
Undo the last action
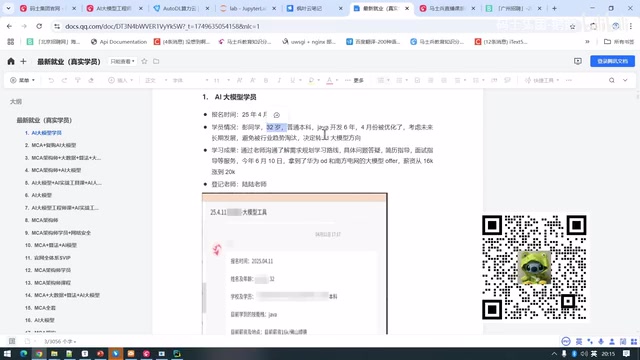click(51, 80)
